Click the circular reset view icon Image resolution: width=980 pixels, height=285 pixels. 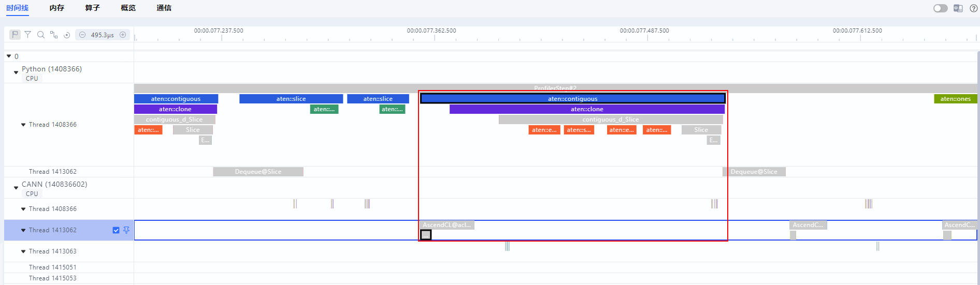pyautogui.click(x=67, y=35)
